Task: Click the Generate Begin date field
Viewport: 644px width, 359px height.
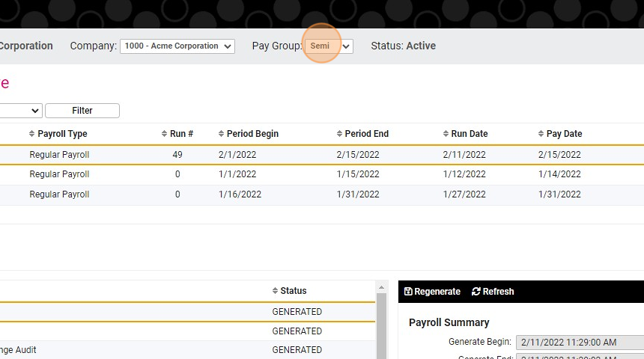Action: (580, 343)
